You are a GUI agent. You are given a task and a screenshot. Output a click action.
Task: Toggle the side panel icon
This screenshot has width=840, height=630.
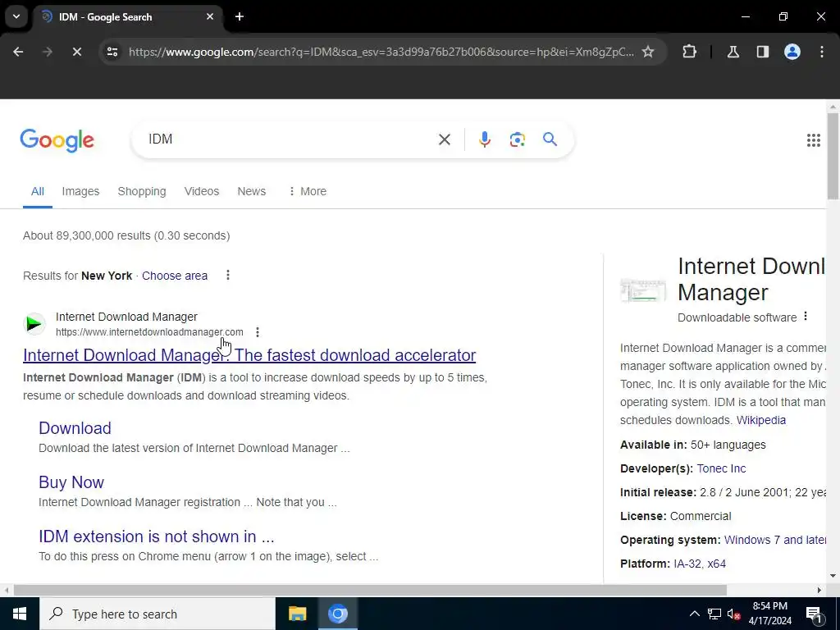763,52
